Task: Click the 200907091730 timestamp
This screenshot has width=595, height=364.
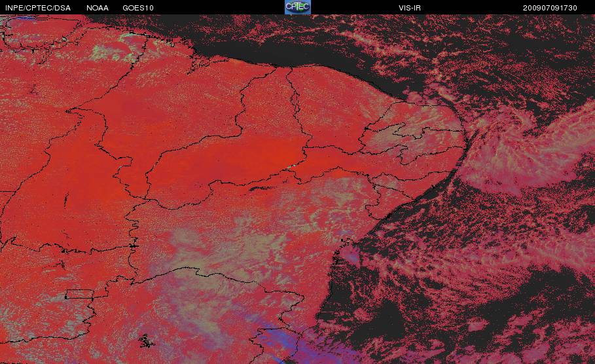Action: [x=550, y=8]
